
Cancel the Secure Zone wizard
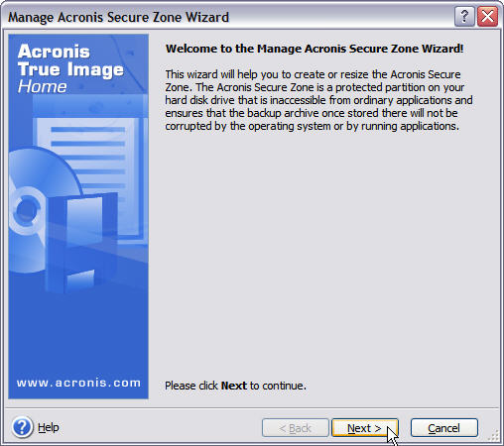(443, 428)
